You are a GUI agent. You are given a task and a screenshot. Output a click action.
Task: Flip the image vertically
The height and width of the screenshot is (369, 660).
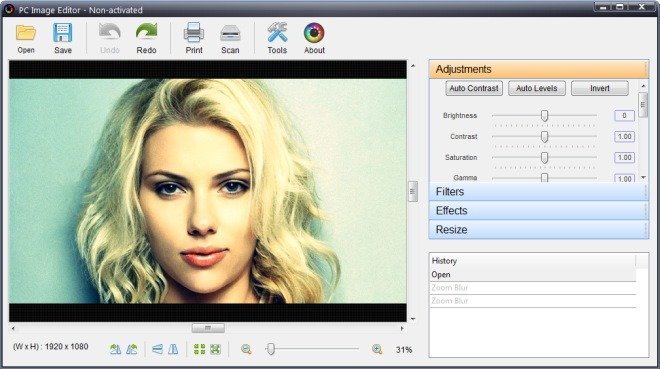[x=157, y=349]
